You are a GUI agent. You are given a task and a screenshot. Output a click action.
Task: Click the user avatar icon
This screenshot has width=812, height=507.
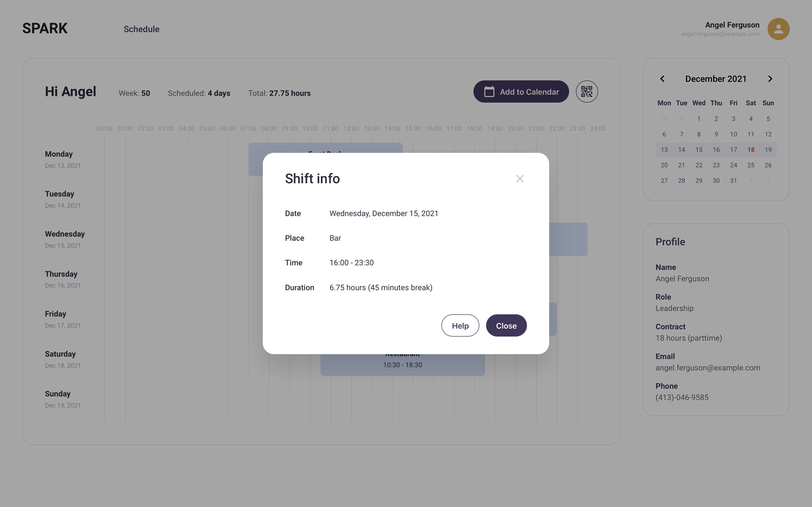pyautogui.click(x=778, y=29)
